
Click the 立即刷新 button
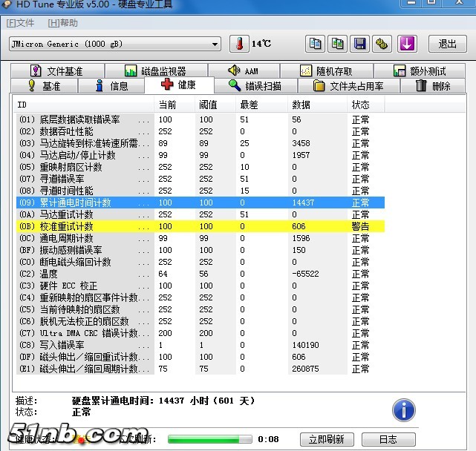(327, 439)
